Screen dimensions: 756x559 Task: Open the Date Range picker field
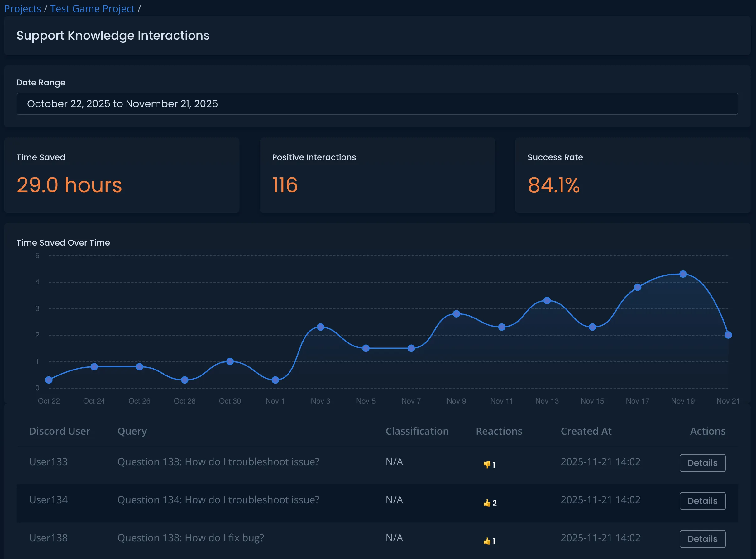pyautogui.click(x=377, y=103)
